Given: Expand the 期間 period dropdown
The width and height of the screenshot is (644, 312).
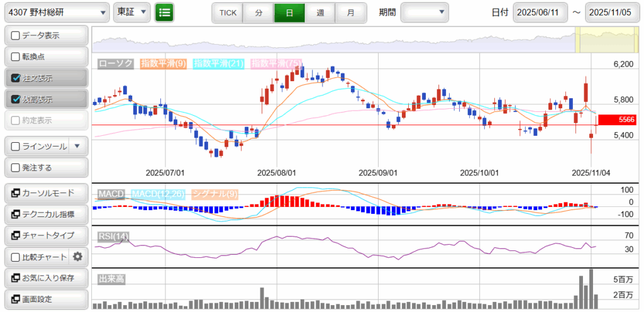Looking at the screenshot, I should click(425, 13).
